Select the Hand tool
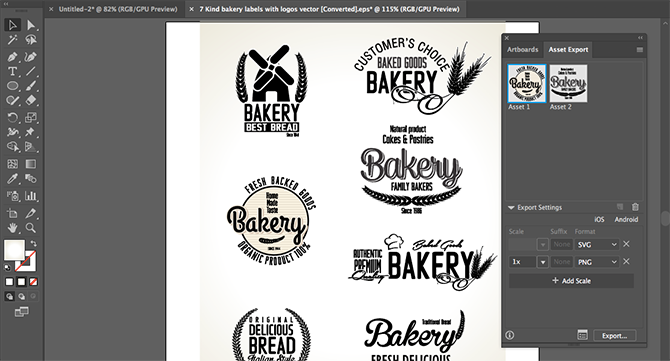670x361 pixels. click(12, 228)
